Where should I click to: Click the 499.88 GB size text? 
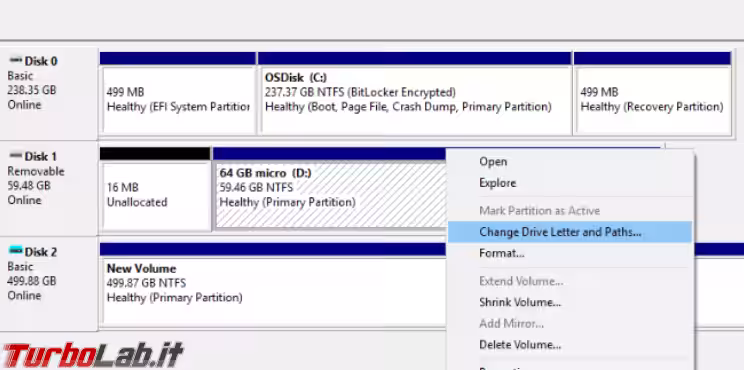pos(32,280)
